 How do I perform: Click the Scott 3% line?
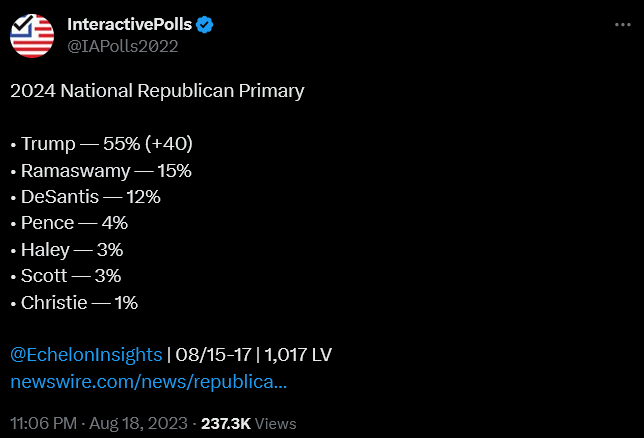point(66,276)
